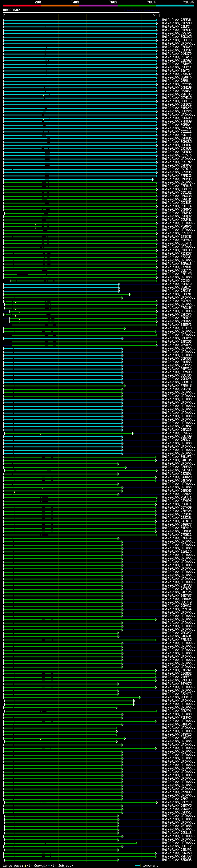Image resolution: width=197 pixels, height=868 pixels.
Task: Open UniRef100_A3ANP6 hit
Action: pos(176,226)
